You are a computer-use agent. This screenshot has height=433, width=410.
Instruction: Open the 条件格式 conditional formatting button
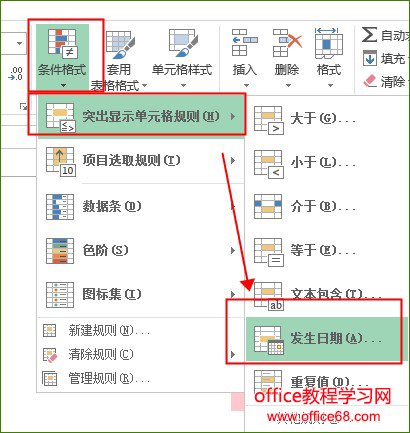62,57
